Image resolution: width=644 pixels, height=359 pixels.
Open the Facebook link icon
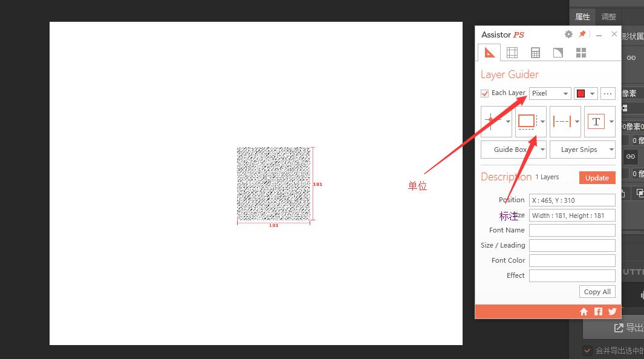pos(599,312)
